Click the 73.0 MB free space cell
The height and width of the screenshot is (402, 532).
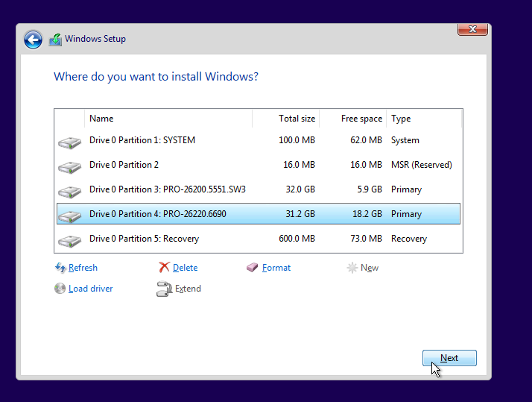(x=366, y=239)
